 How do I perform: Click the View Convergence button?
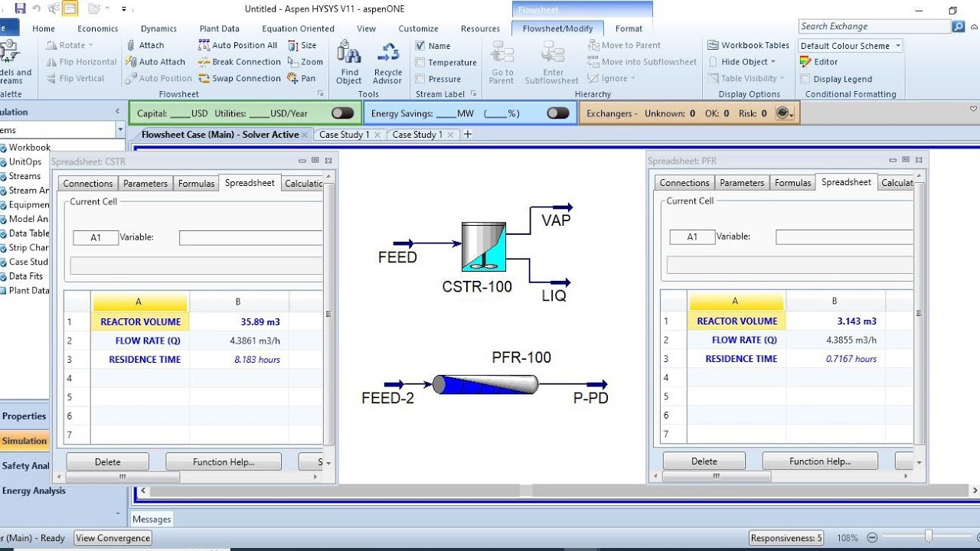pyautogui.click(x=113, y=538)
